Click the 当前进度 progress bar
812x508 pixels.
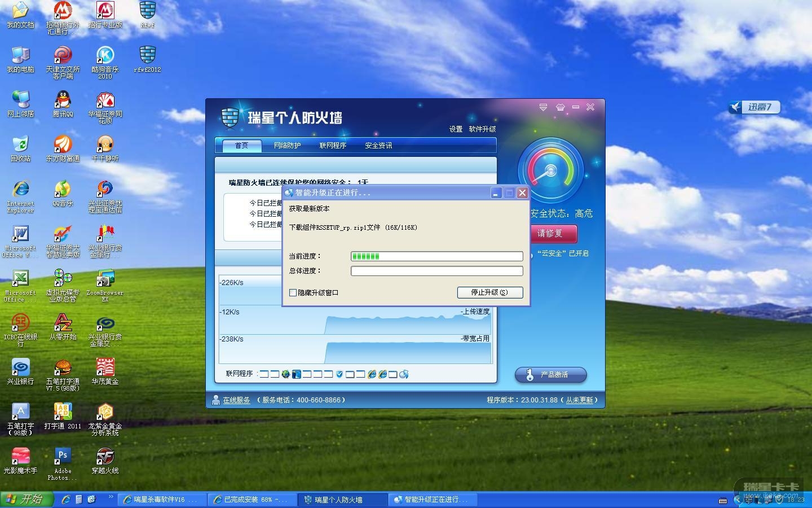point(437,256)
